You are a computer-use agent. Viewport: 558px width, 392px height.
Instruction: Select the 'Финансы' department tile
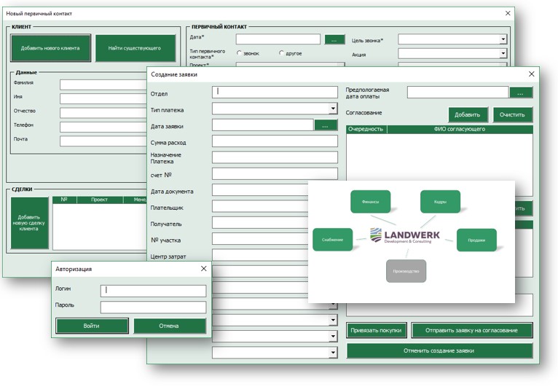(x=371, y=202)
